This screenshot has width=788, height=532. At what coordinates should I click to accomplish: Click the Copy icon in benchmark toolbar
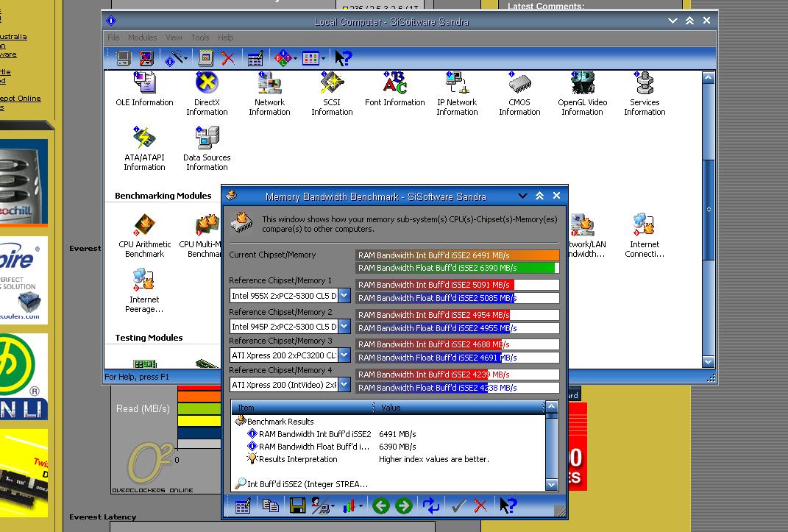[271, 506]
